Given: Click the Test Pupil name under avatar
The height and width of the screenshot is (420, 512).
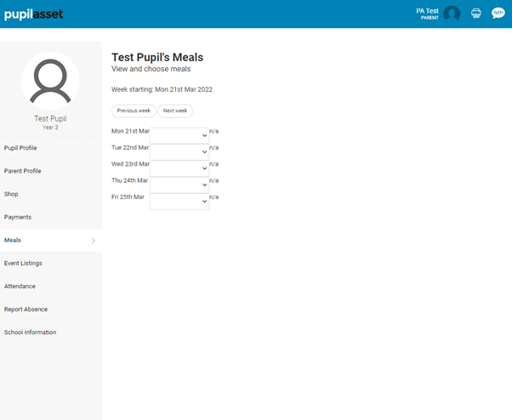Looking at the screenshot, I should point(50,118).
